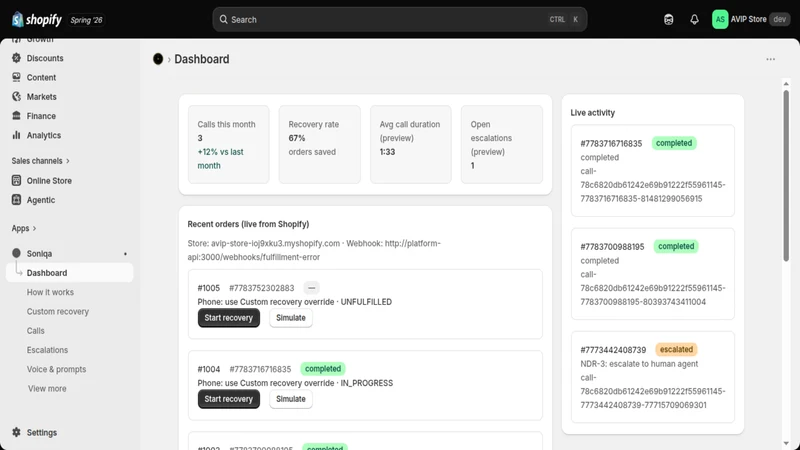
Task: Open the Dashboard menu item
Action: (x=69, y=273)
